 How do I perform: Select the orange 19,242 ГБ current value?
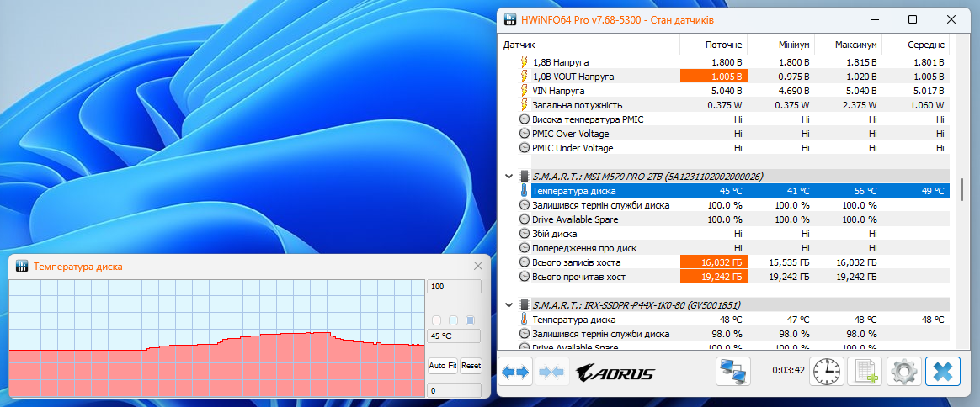click(x=714, y=277)
